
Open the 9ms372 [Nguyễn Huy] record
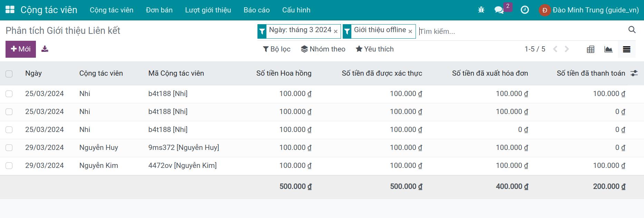pyautogui.click(x=184, y=148)
